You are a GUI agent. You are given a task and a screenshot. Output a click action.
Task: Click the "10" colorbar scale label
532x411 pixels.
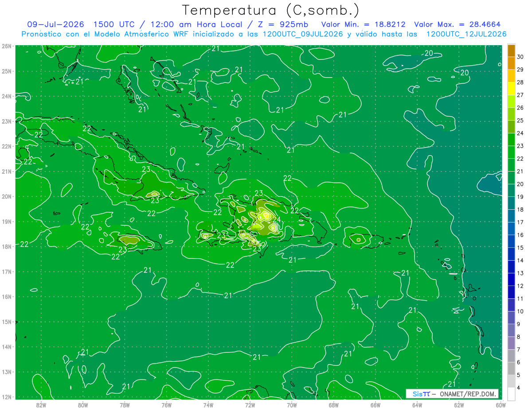520,312
